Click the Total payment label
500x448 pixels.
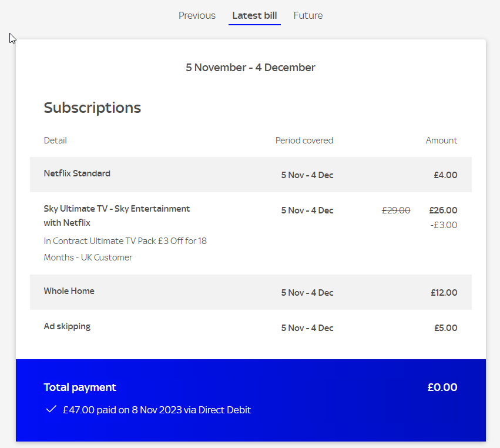tap(80, 387)
